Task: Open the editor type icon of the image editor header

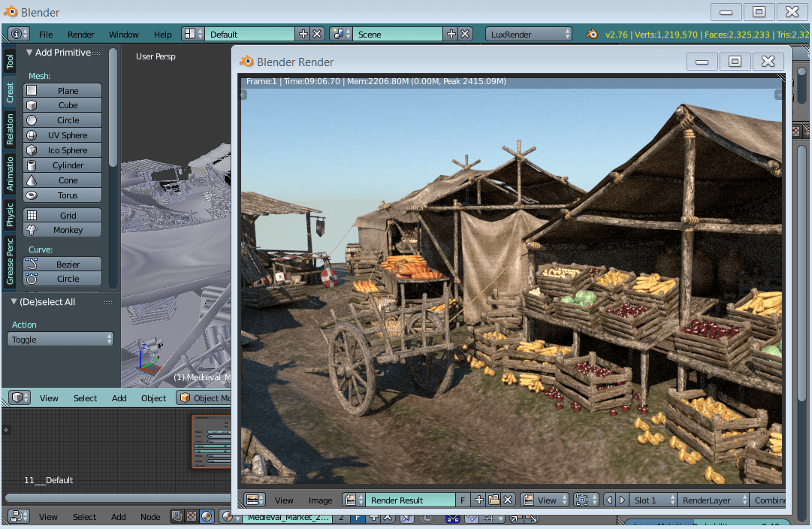Action: [x=253, y=500]
